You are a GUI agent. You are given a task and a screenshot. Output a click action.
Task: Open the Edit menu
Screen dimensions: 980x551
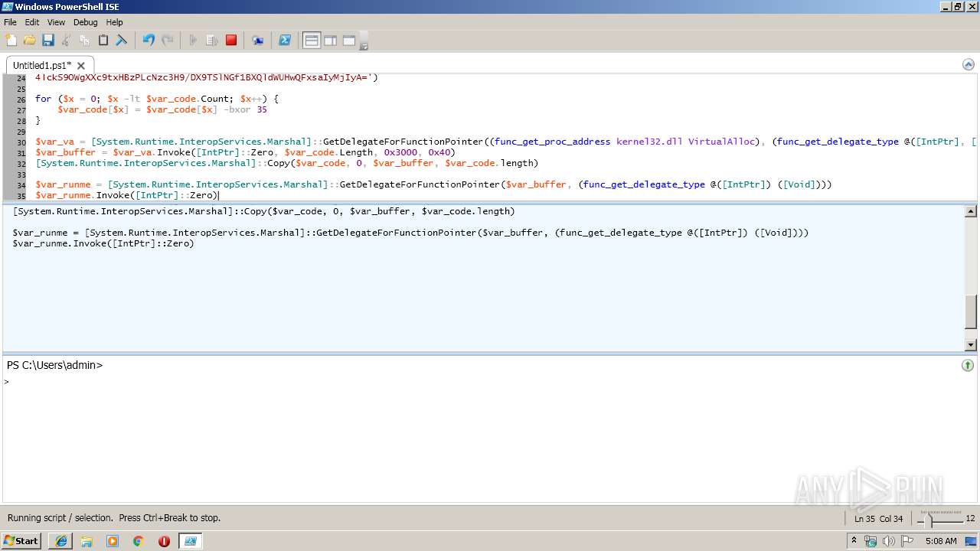(x=31, y=22)
